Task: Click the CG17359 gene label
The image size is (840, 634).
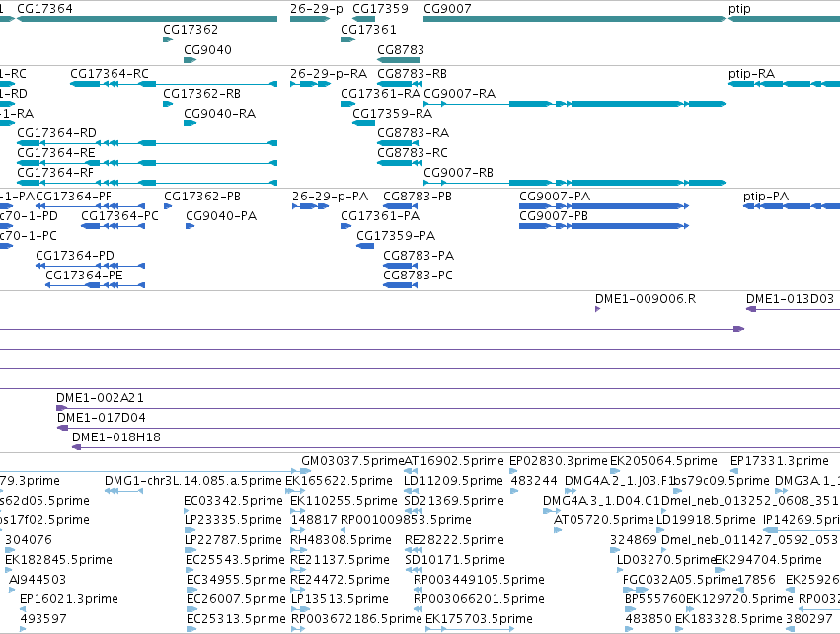Action: pyautogui.click(x=380, y=9)
